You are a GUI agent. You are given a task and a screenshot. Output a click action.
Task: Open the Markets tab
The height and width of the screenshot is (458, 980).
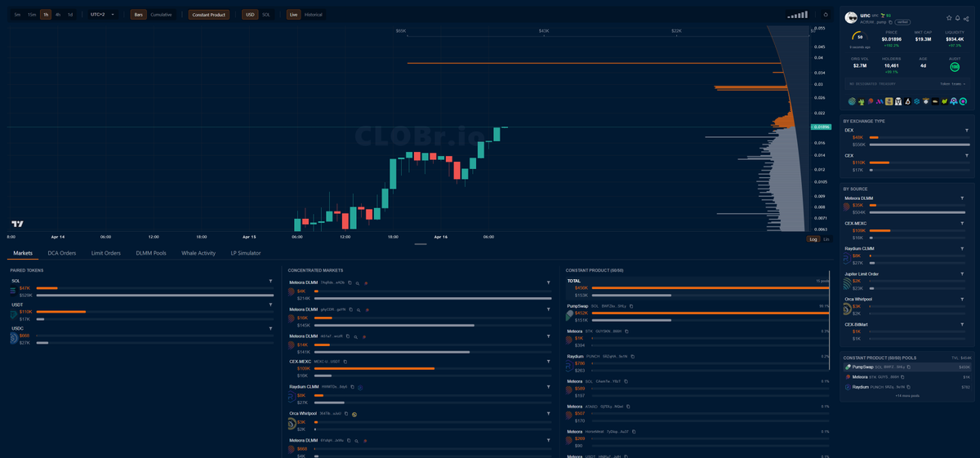point(23,253)
